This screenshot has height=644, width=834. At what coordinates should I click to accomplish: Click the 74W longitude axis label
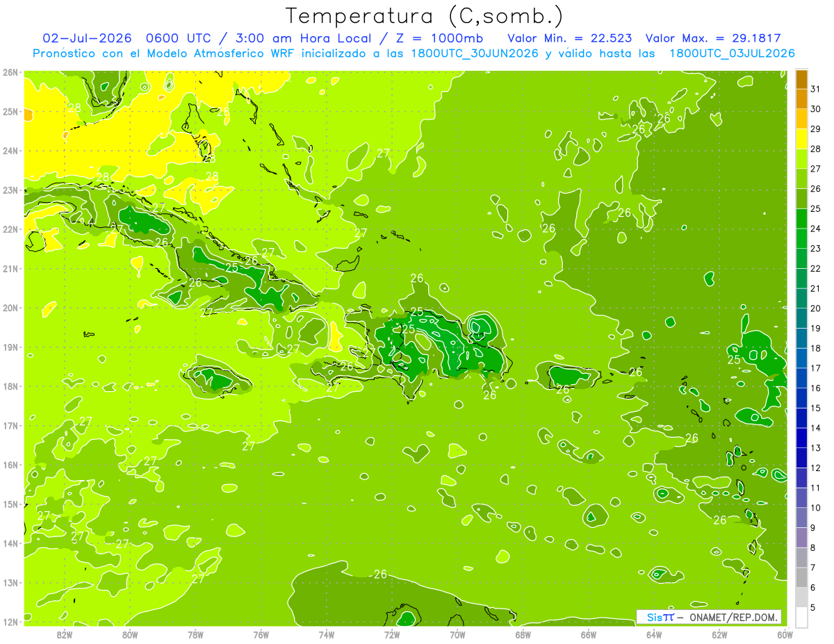(326, 634)
